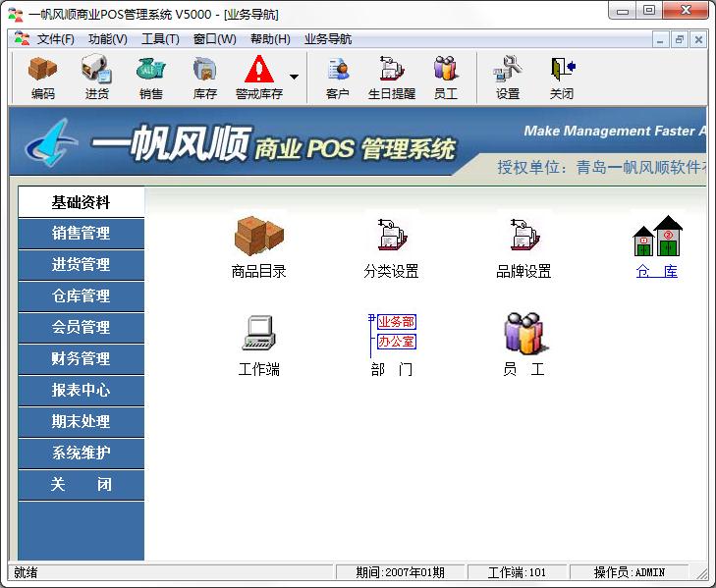Open the 员工 toolbar icon

(446, 78)
